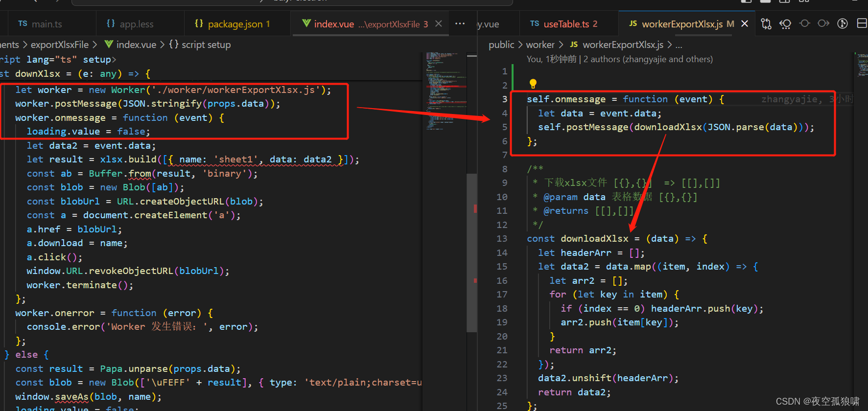Click the JS icon on workerExportXlsx.js tab
Image resolution: width=868 pixels, height=411 pixels.
click(x=633, y=23)
